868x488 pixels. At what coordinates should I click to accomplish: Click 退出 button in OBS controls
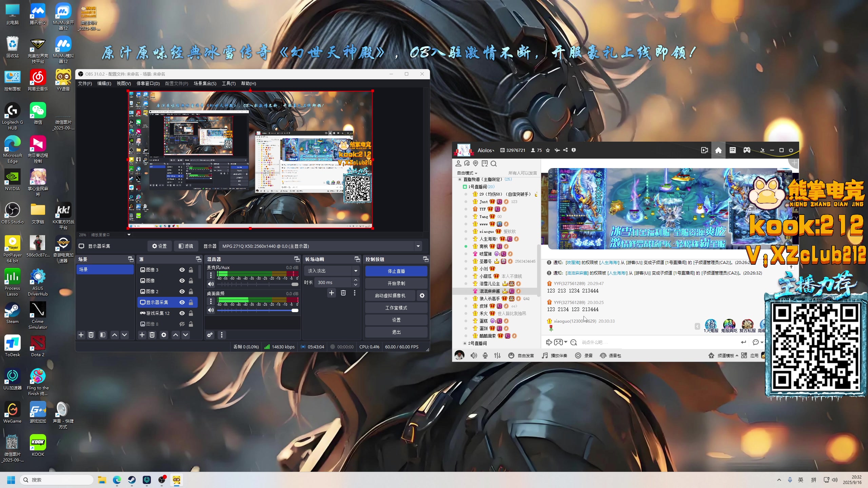click(396, 332)
